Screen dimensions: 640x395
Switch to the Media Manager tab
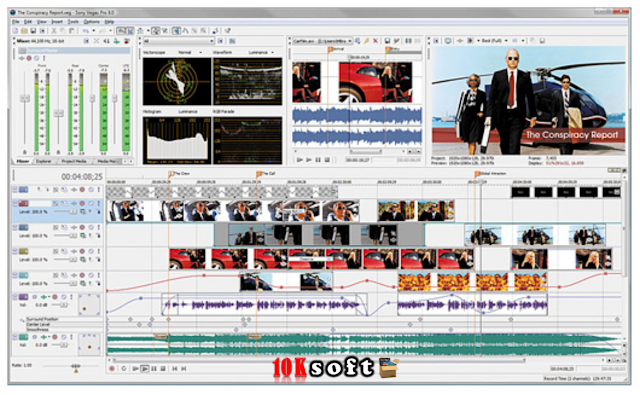[107, 161]
